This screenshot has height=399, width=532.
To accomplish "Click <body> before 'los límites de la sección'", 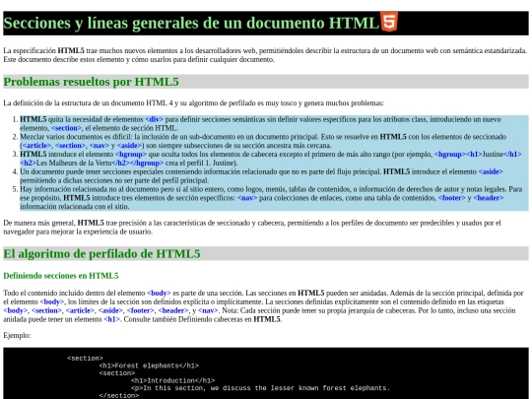I will pos(52,302).
